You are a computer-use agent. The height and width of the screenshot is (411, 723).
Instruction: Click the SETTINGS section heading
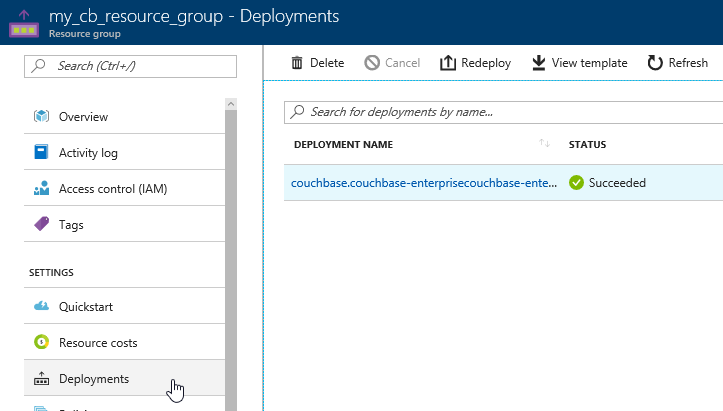point(51,273)
